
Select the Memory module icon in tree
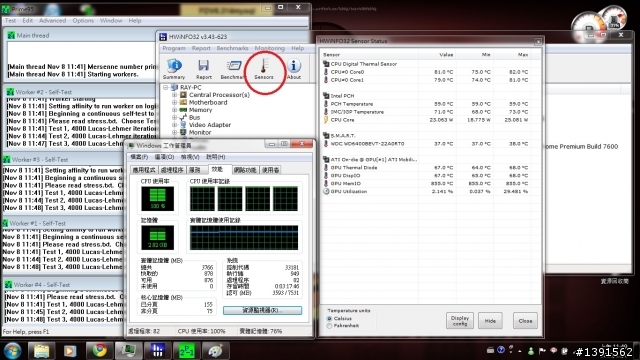(183, 110)
